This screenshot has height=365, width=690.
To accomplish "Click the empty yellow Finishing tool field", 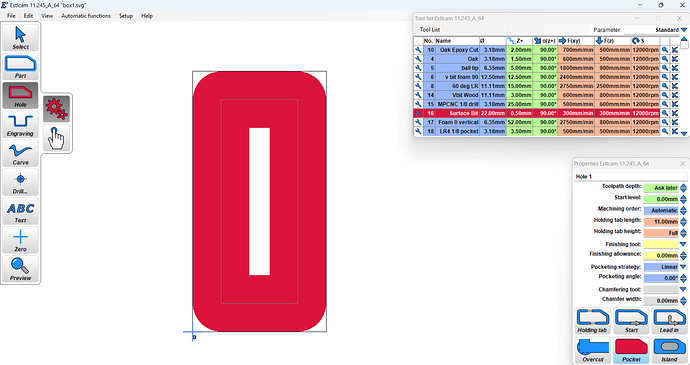I will coord(661,244).
